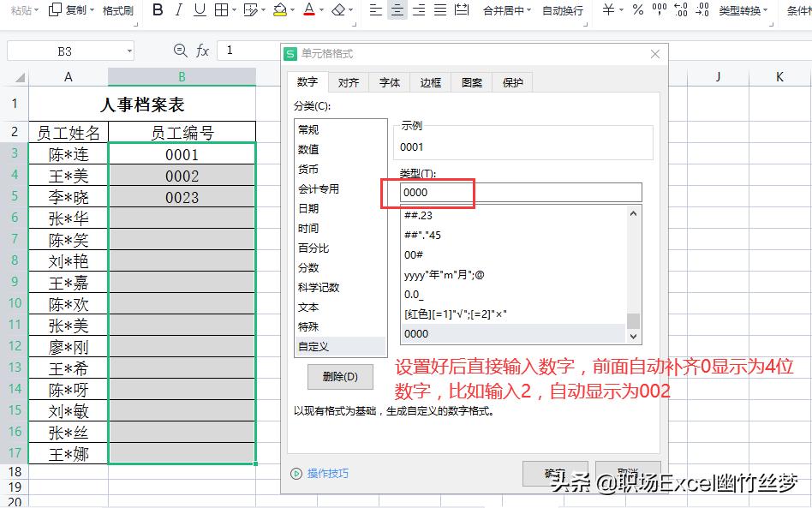This screenshot has width=812, height=508.
Task: Open the Name Box dropdown showing B3
Action: (130, 51)
